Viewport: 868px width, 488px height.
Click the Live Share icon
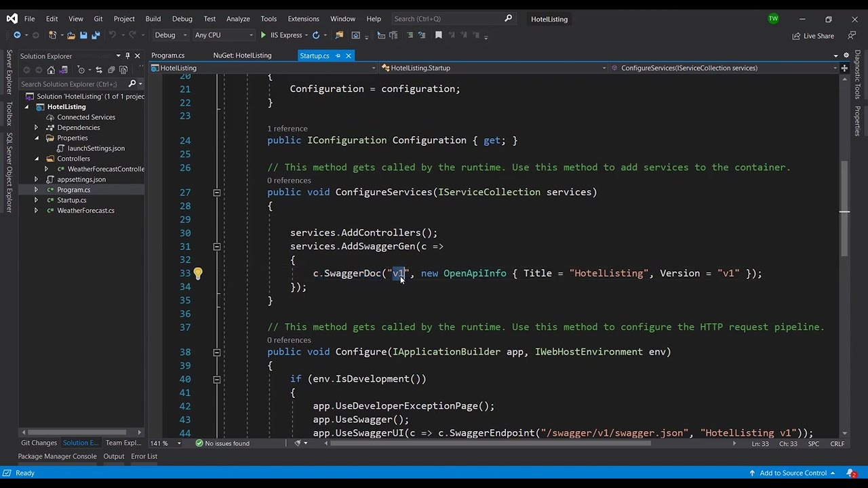pyautogui.click(x=796, y=36)
